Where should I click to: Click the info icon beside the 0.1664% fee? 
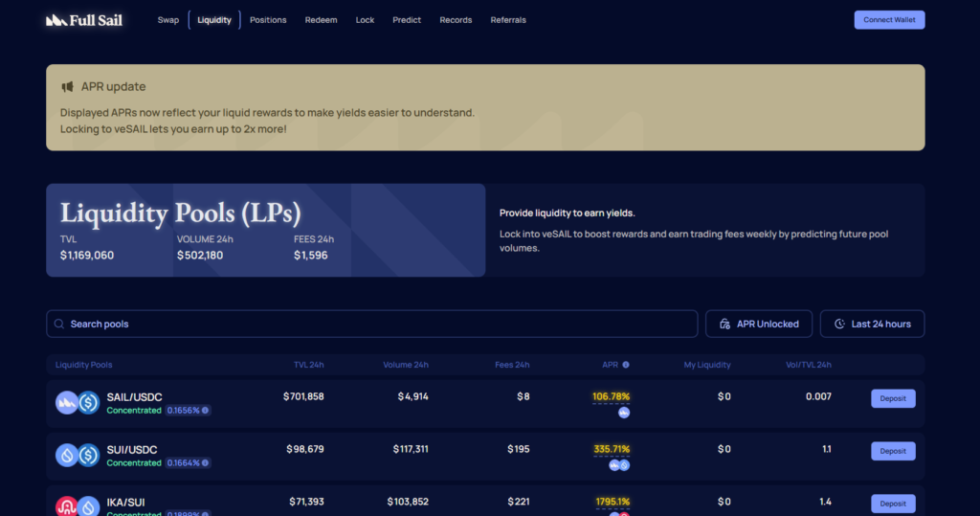pyautogui.click(x=205, y=463)
